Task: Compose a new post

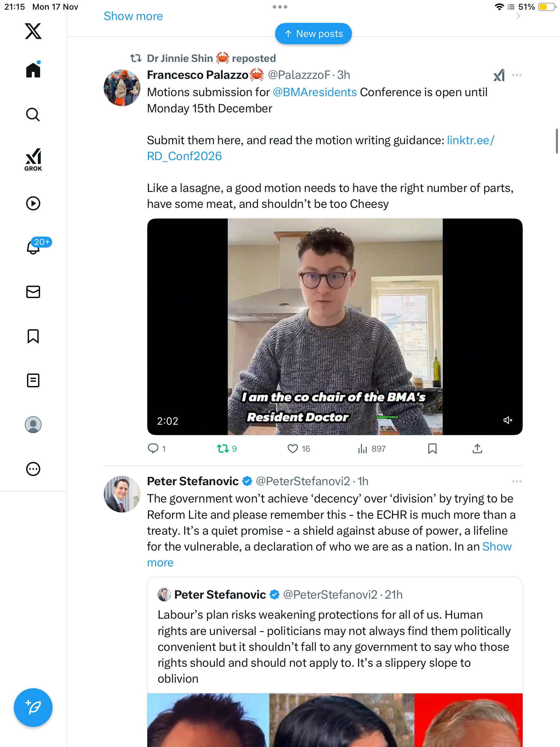Action: (x=33, y=708)
